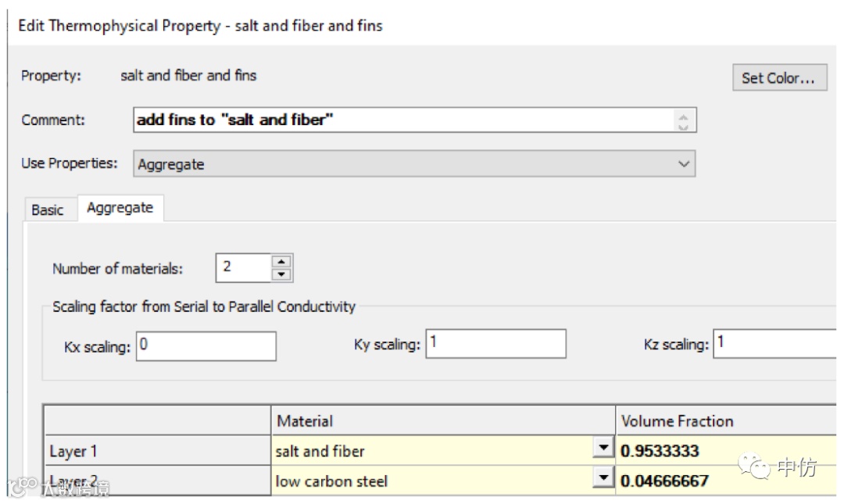Select the Aggregate tab
The image size is (844, 504).
(120, 209)
